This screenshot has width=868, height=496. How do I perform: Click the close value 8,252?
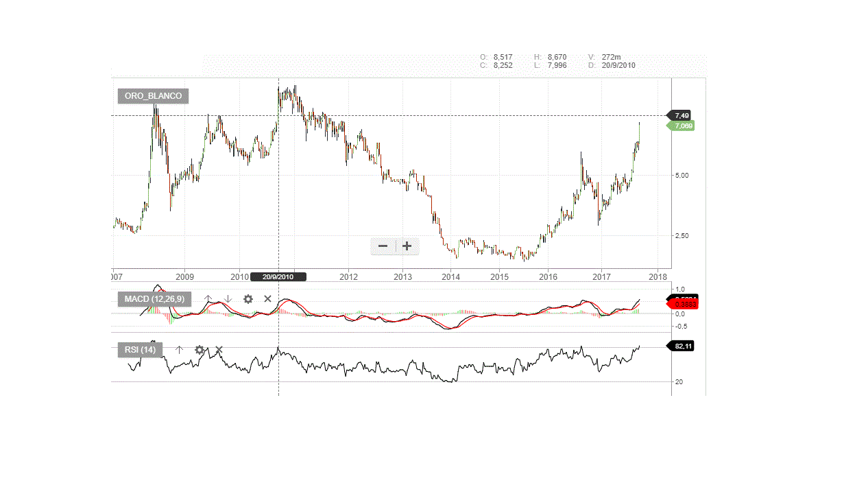503,66
